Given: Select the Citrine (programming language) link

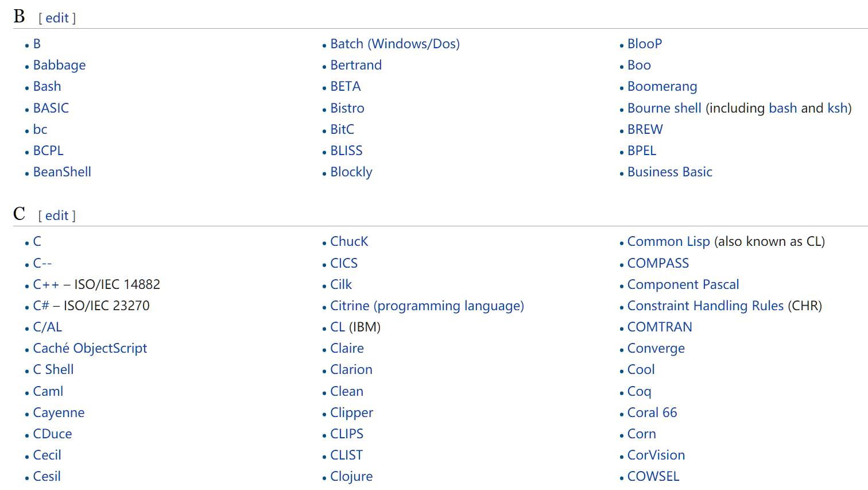Looking at the screenshot, I should [x=427, y=306].
